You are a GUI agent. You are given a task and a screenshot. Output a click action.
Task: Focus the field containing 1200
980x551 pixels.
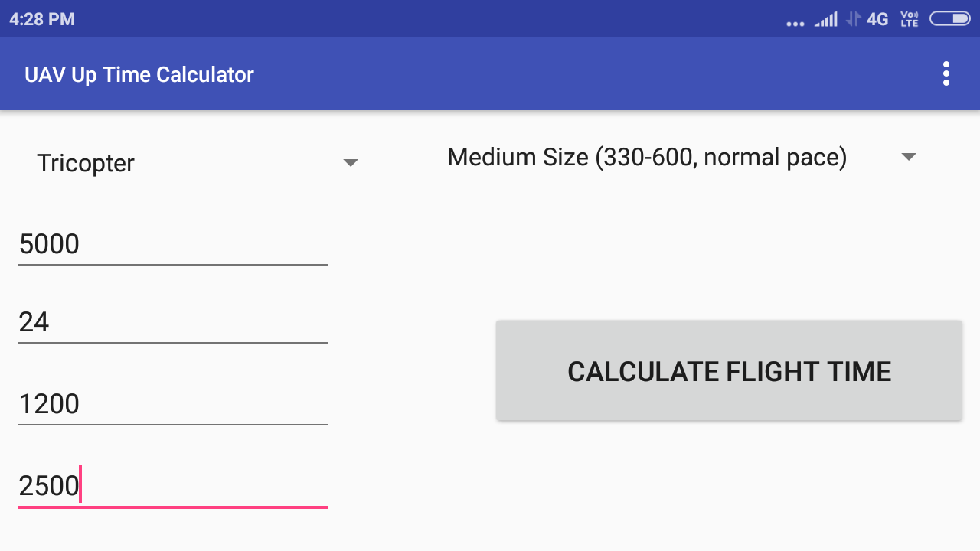pos(172,403)
